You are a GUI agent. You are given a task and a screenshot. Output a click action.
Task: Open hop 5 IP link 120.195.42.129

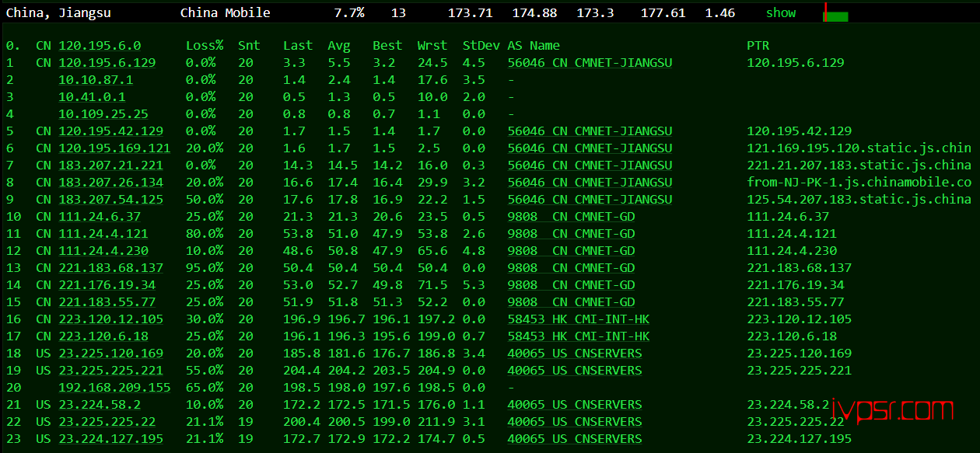point(110,131)
